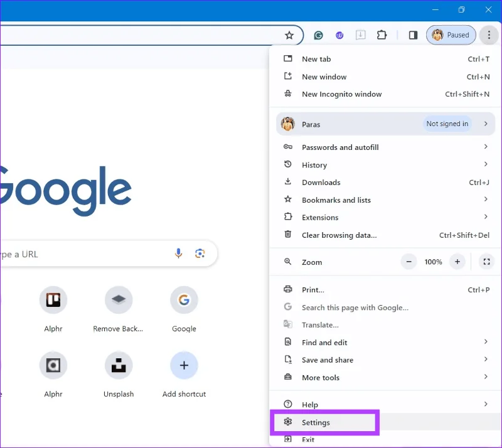
Task: Expand the Find and edit chevron
Action: [x=486, y=342]
